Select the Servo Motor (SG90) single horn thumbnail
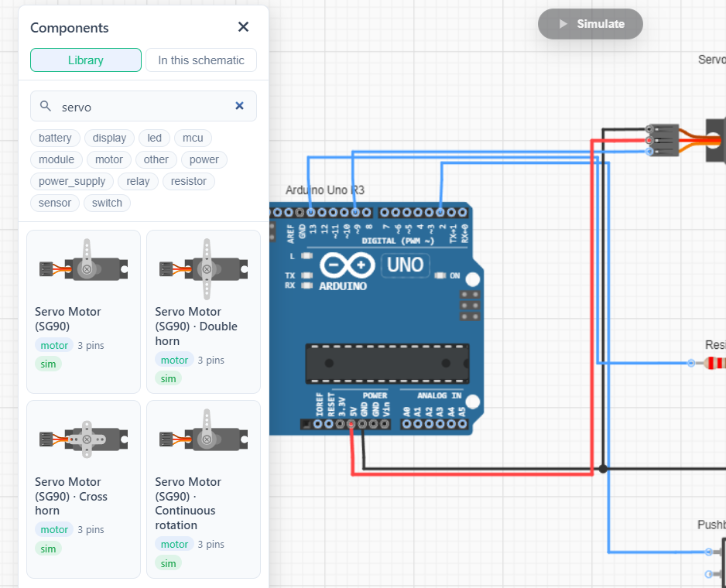This screenshot has height=588, width=726. (84, 268)
